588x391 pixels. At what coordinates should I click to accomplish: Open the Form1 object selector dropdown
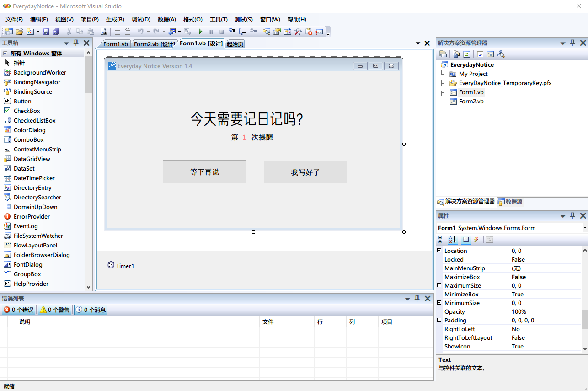point(584,228)
